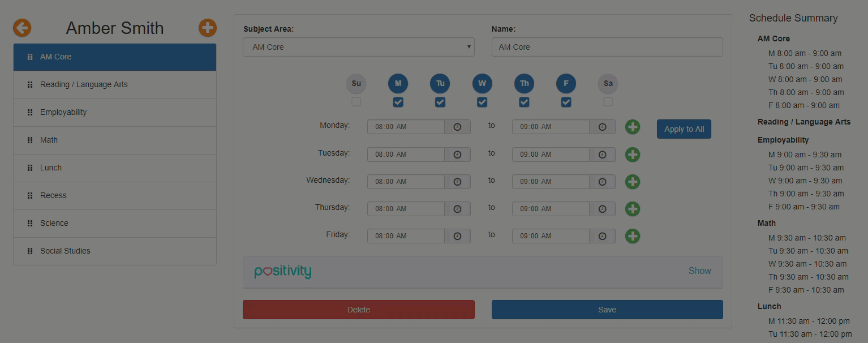Open clock picker for Friday start time

[457, 236]
